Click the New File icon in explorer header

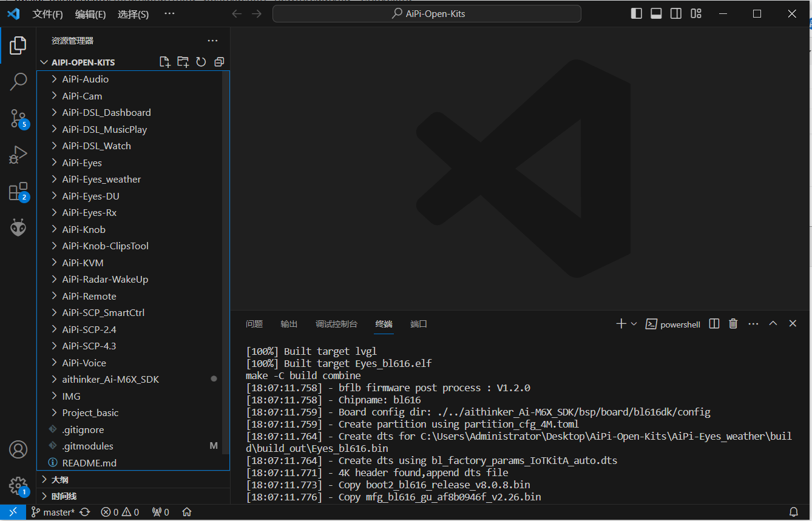coord(164,62)
